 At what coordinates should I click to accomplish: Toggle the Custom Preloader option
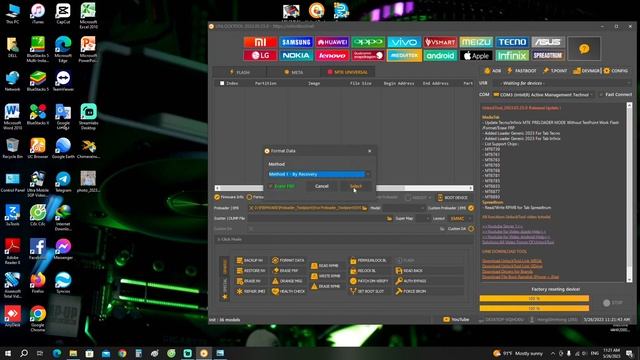pyautogui.click(x=471, y=208)
